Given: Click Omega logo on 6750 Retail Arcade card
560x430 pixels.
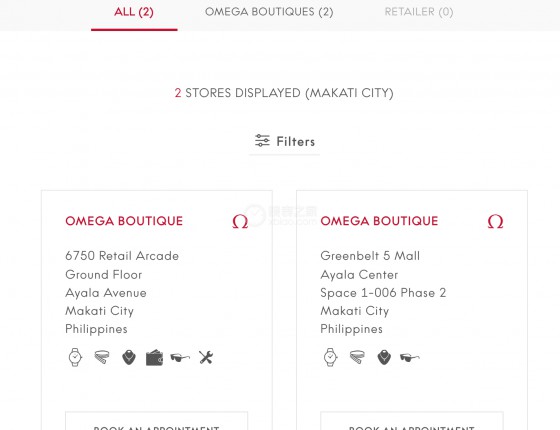Looking at the screenshot, I should point(240,221).
